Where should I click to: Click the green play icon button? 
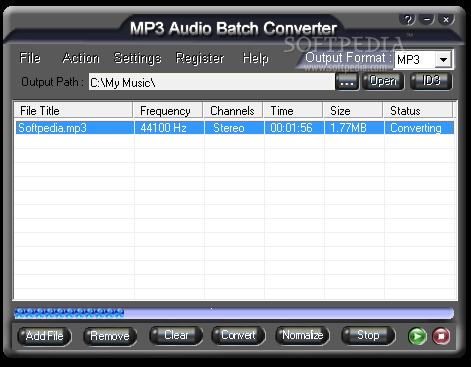point(417,336)
